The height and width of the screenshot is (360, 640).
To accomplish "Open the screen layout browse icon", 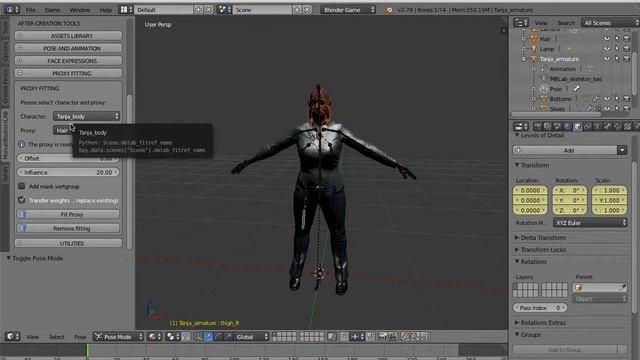I will pos(126,9).
